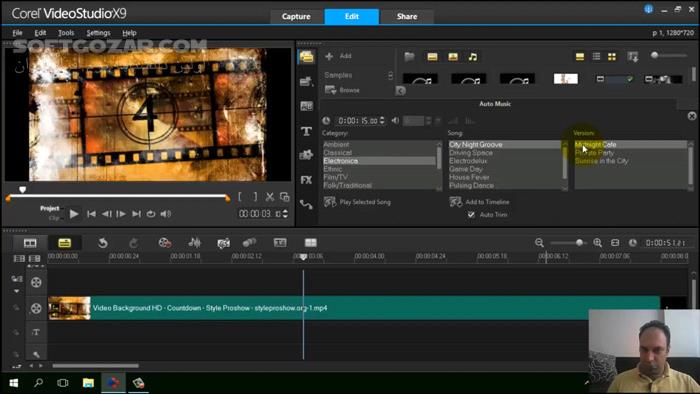Open the preview volume control
This screenshot has width=700, height=394.
[166, 214]
